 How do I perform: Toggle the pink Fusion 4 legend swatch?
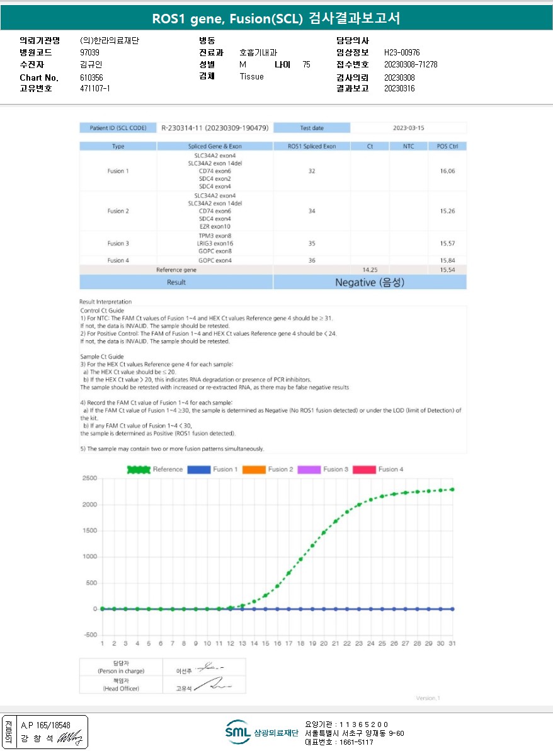pos(364,469)
